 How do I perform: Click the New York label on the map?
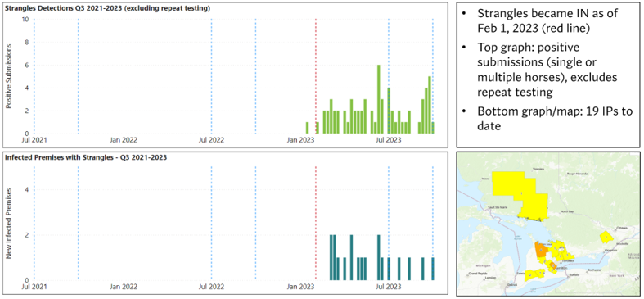click(617, 275)
